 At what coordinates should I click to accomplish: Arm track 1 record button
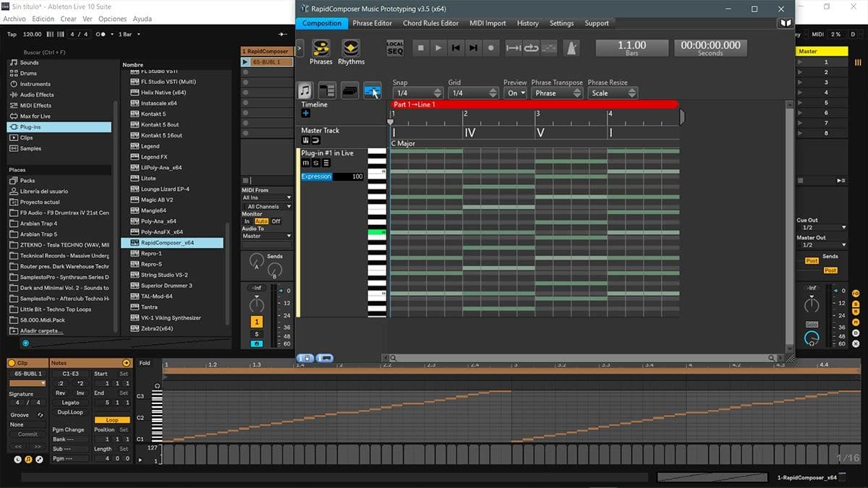tap(257, 344)
